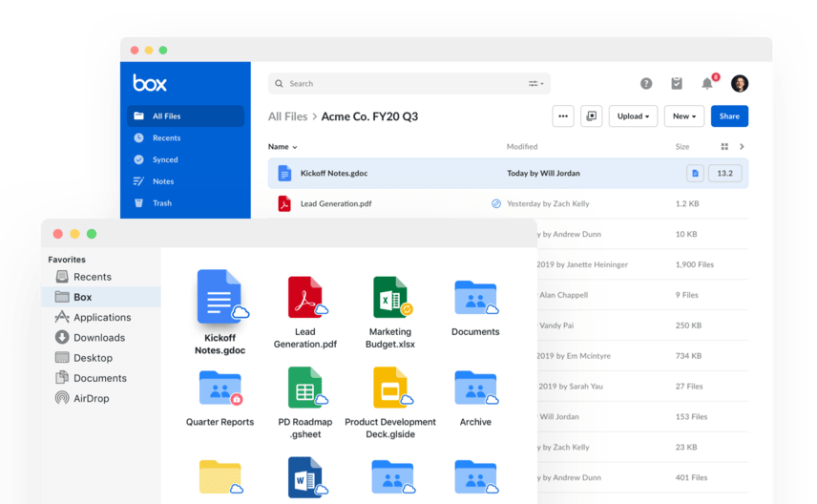Open All Files in Box sidebar
Image resolution: width=817 pixels, height=504 pixels.
(185, 116)
